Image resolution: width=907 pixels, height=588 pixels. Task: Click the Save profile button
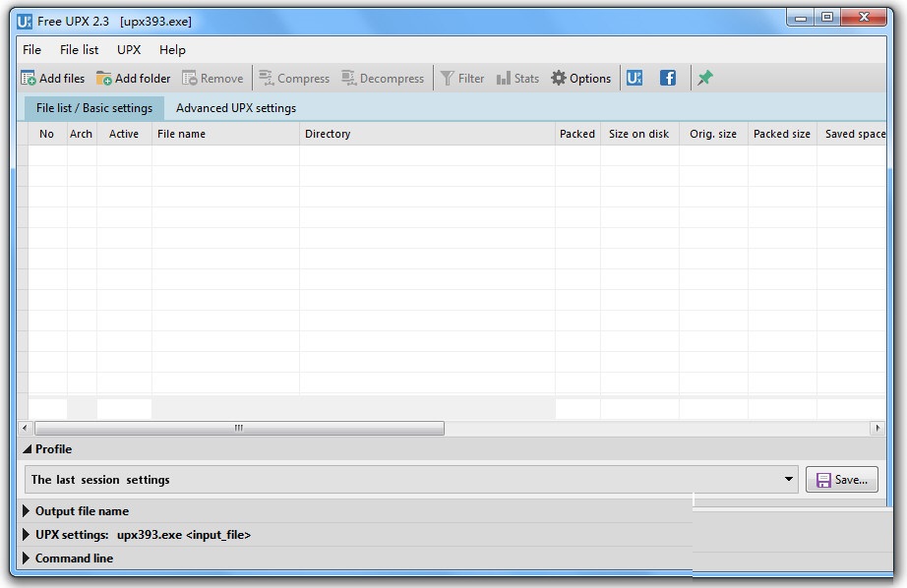pyautogui.click(x=841, y=479)
